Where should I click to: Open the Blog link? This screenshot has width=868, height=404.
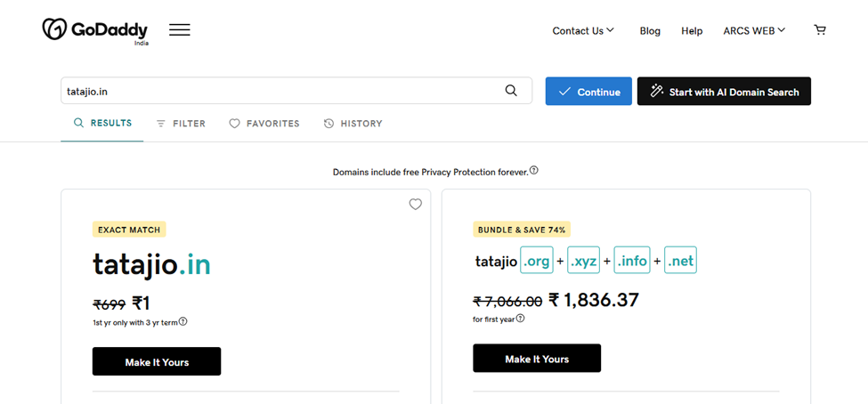point(650,31)
